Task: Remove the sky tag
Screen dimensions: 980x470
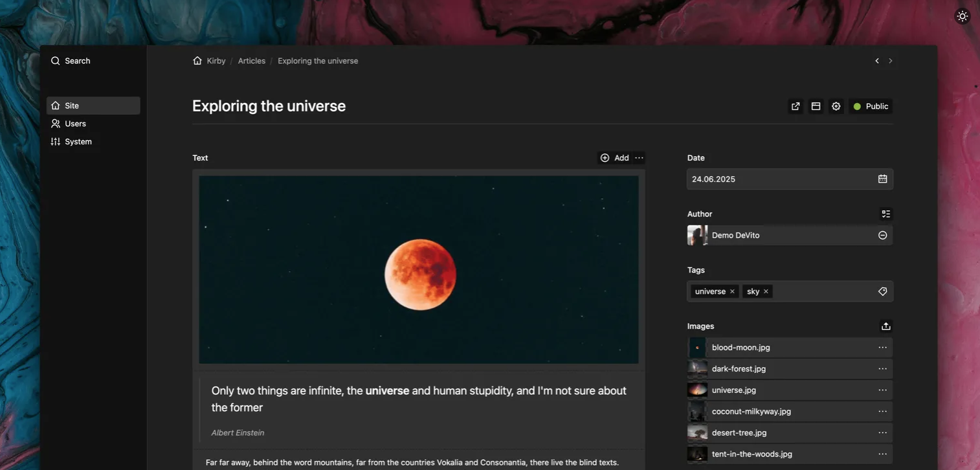Action: 764,290
